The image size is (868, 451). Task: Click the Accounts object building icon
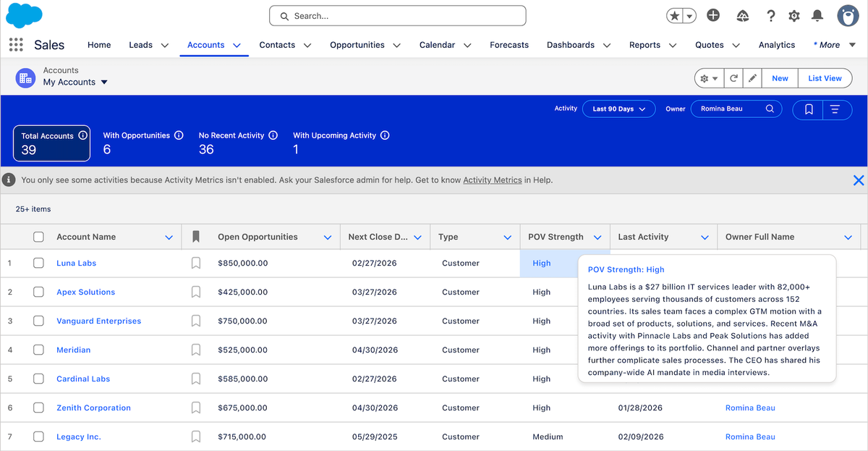pos(25,77)
